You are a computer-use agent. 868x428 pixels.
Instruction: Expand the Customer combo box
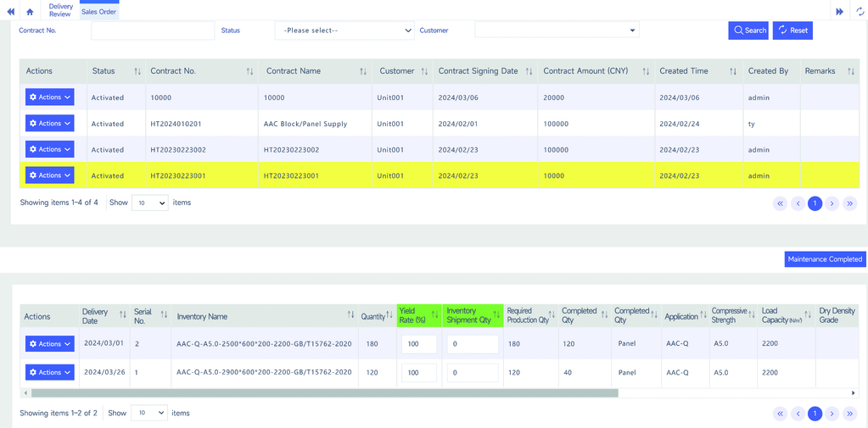pos(557,31)
